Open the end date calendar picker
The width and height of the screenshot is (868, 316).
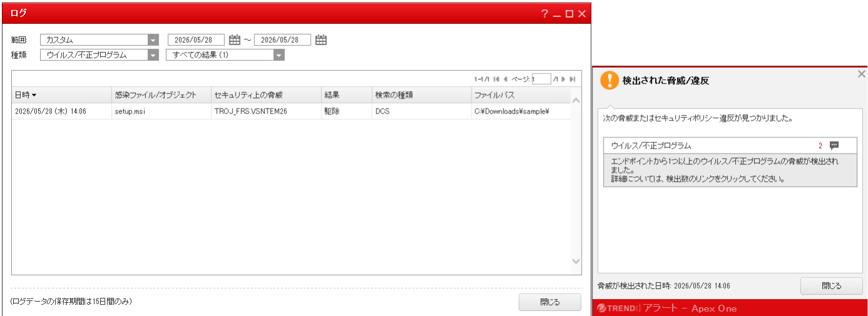tap(321, 40)
